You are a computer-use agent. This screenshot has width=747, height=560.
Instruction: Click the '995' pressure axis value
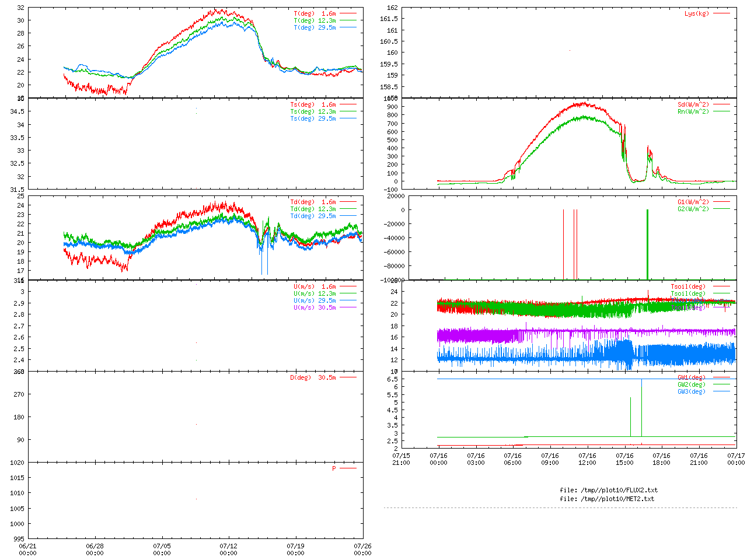[x=19, y=539]
